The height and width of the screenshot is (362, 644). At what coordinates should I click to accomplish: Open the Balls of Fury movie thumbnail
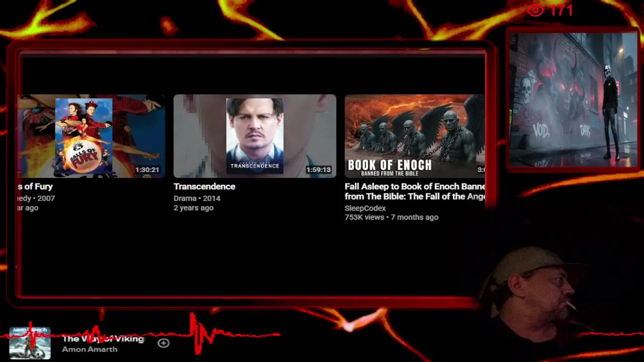coord(91,136)
